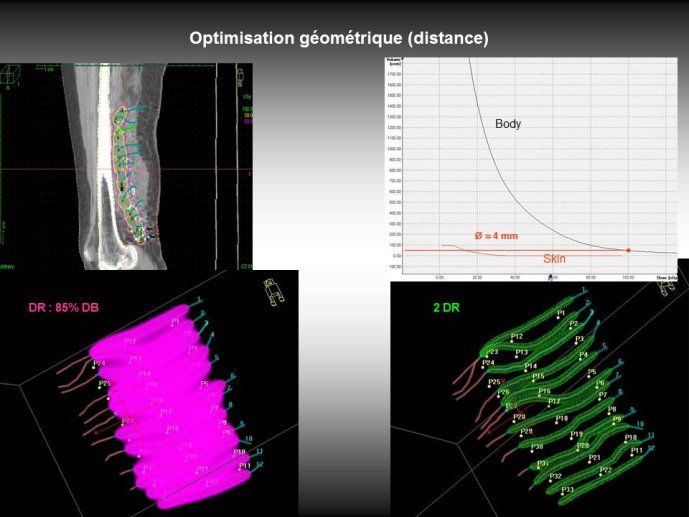Image resolution: width=689 pixels, height=517 pixels.
Task: Click the 'Body' curve label in the histogram
Action: [x=508, y=124]
